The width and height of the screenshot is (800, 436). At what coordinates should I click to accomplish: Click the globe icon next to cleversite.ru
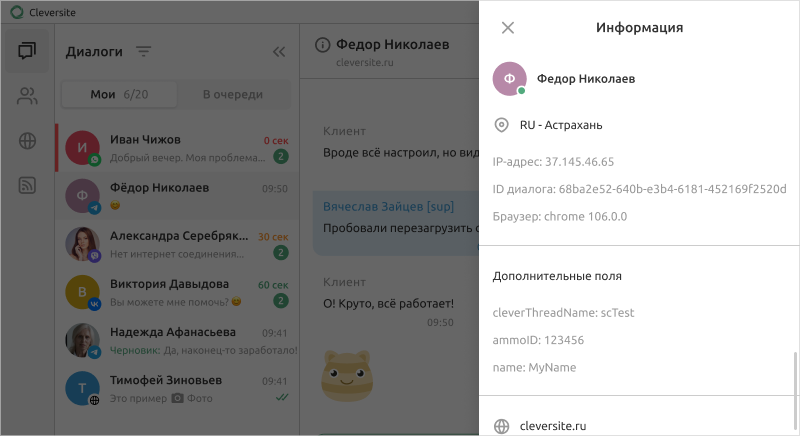[502, 427]
